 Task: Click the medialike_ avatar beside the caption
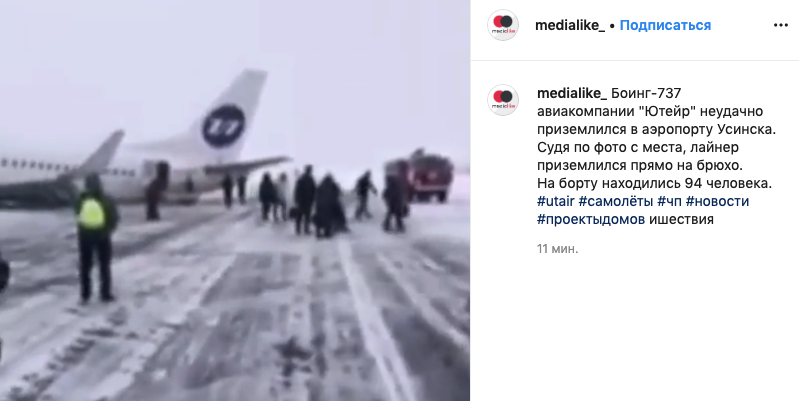[x=503, y=100]
